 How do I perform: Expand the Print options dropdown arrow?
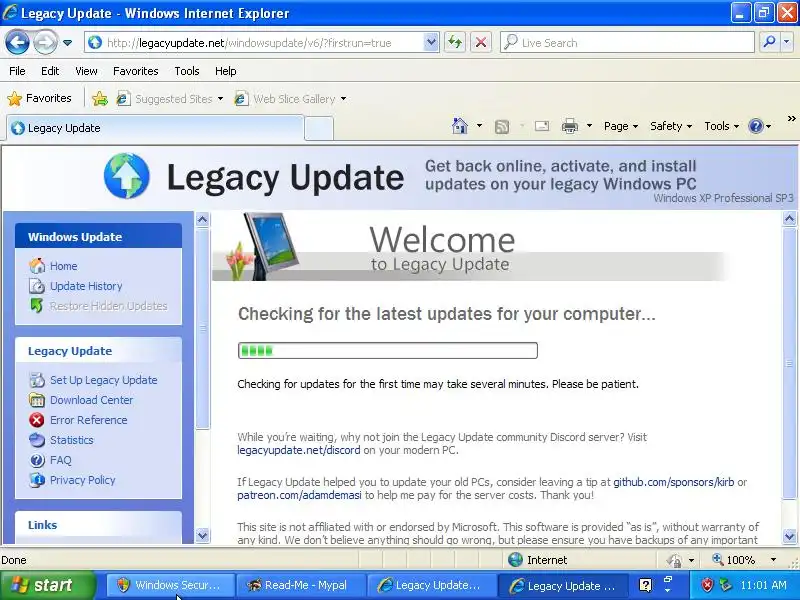[x=589, y=126]
